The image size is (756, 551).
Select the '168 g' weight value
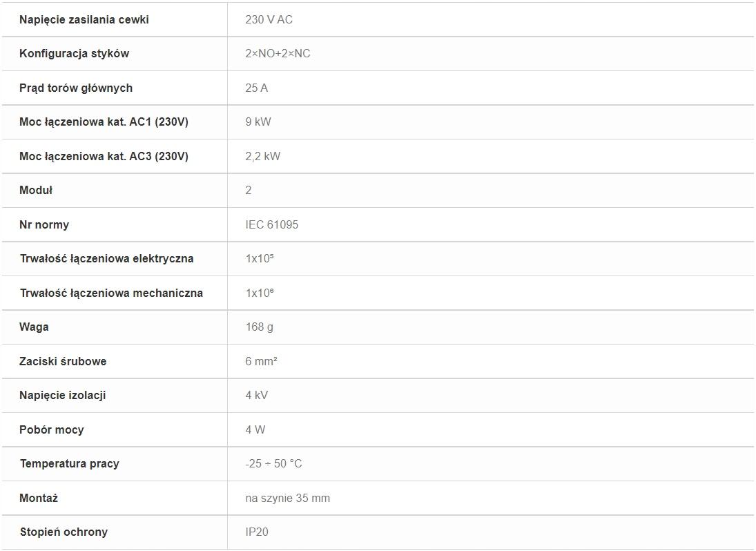[x=260, y=327]
